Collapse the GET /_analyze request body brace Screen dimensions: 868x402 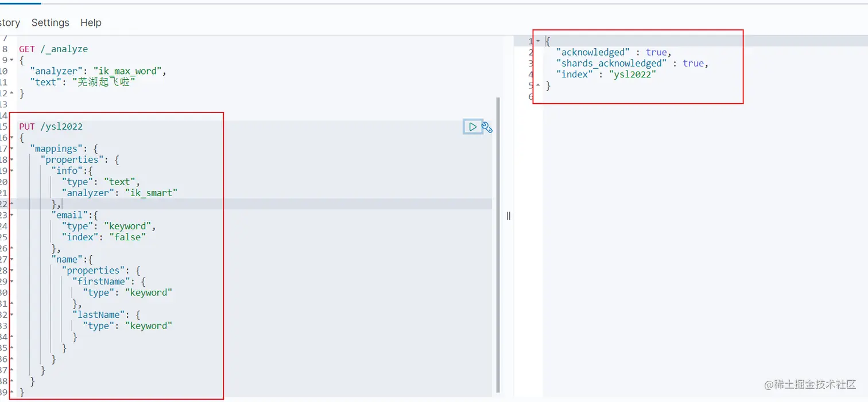(x=11, y=60)
